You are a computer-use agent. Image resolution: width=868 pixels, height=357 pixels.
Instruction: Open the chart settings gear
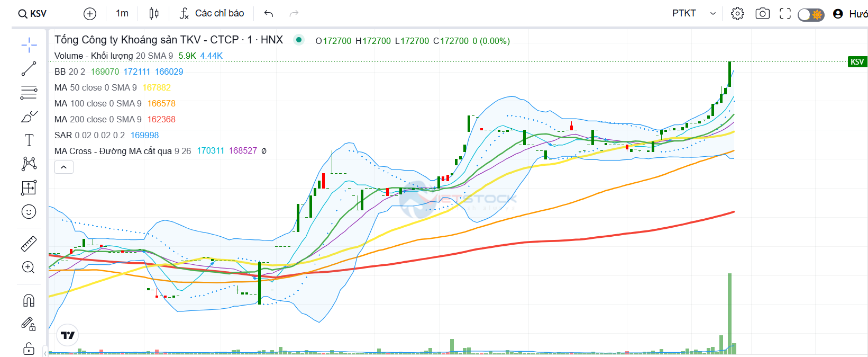[737, 13]
